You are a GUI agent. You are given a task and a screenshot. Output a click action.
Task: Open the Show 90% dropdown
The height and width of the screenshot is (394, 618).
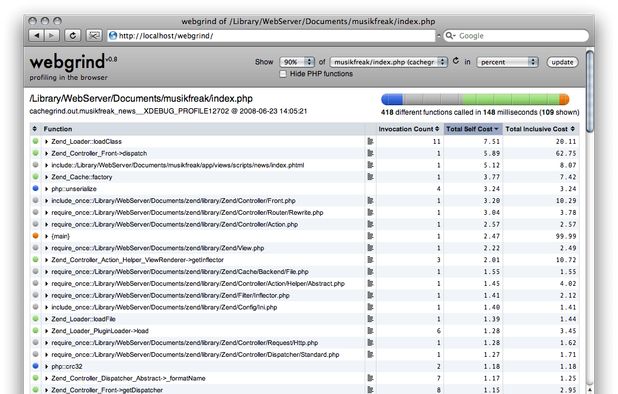[297, 62]
